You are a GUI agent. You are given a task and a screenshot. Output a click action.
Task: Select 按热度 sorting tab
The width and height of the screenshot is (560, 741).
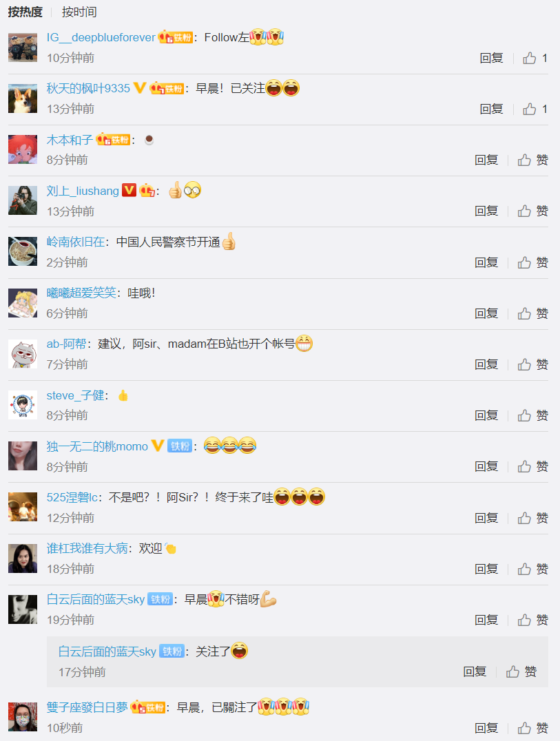[25, 12]
